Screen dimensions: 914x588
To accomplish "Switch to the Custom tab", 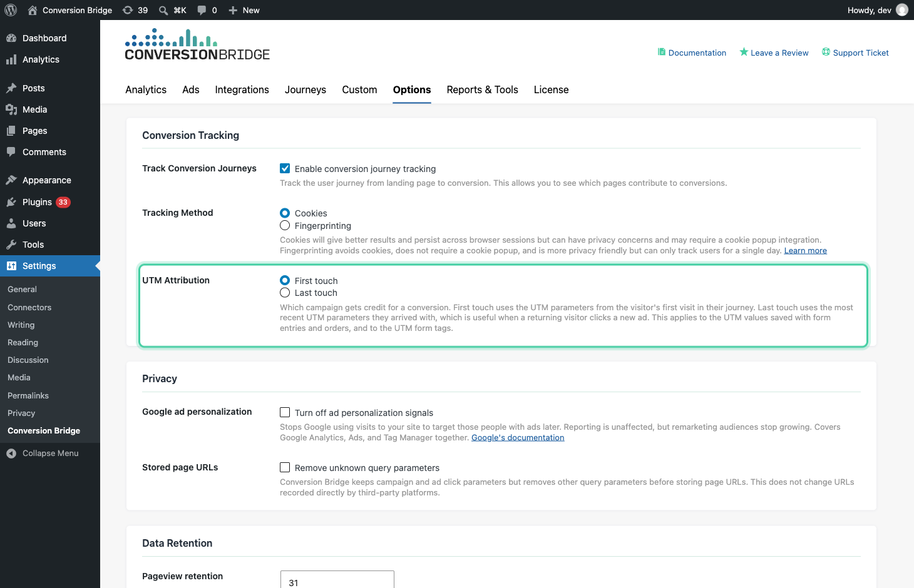I will 359,89.
